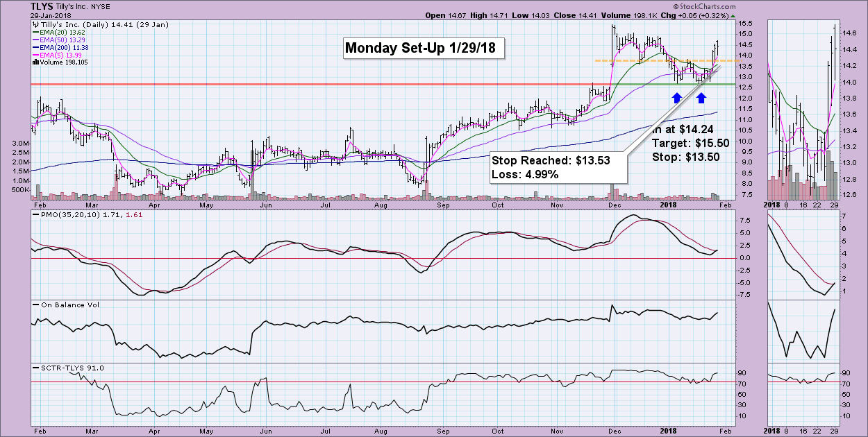Click the Dec label on the time axis
Screen dimensions: 868x437
[x=615, y=206]
